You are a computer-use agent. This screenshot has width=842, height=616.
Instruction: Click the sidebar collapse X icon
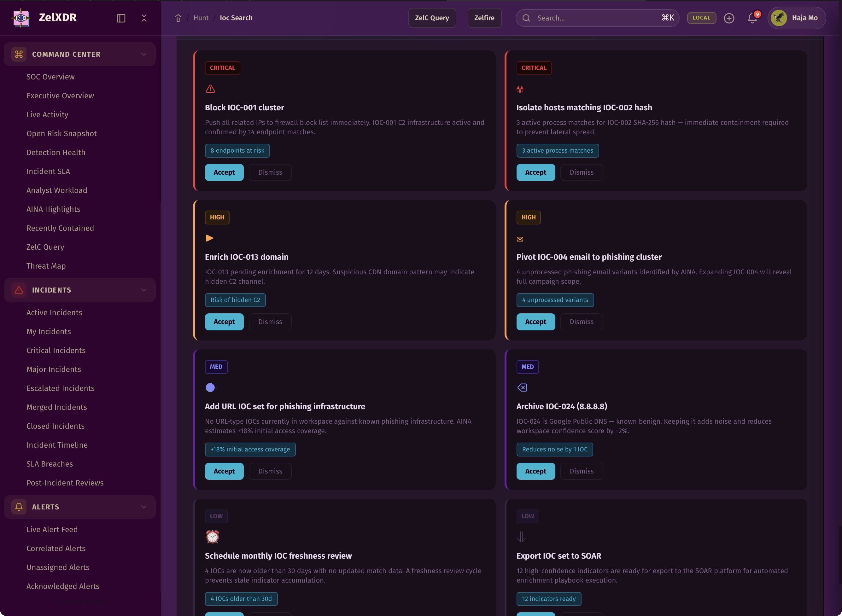click(x=144, y=18)
